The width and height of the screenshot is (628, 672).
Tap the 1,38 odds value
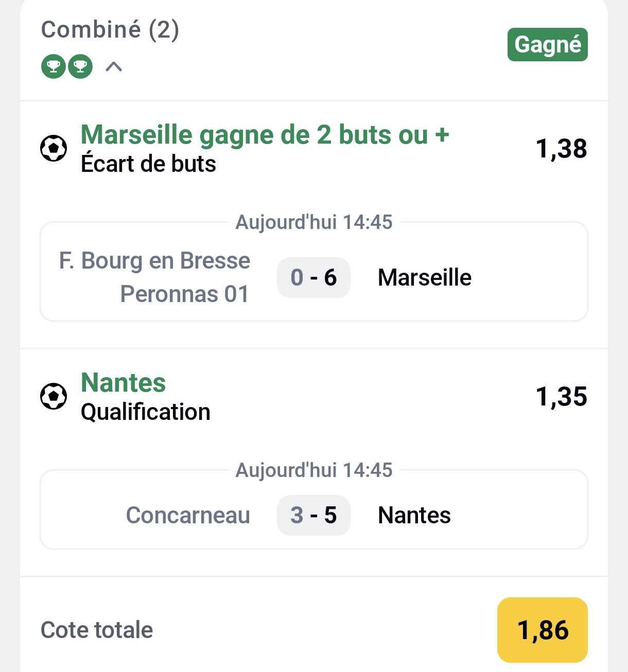click(x=561, y=149)
